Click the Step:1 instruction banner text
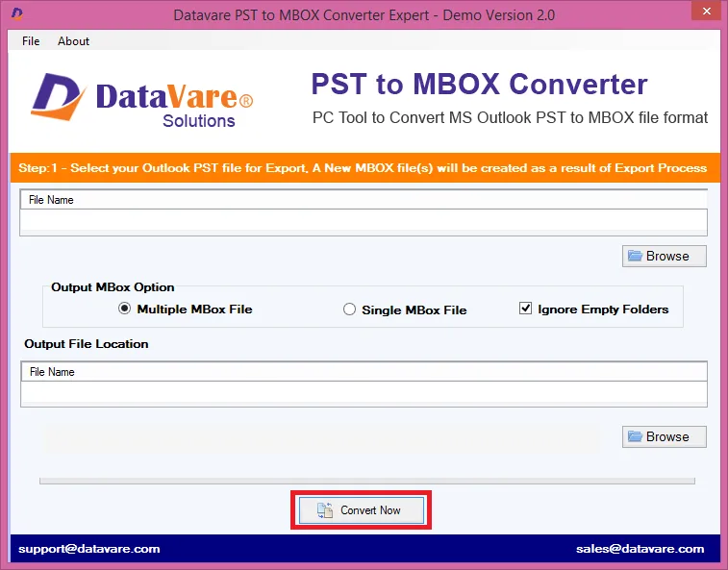The height and width of the screenshot is (570, 728). pos(363,168)
